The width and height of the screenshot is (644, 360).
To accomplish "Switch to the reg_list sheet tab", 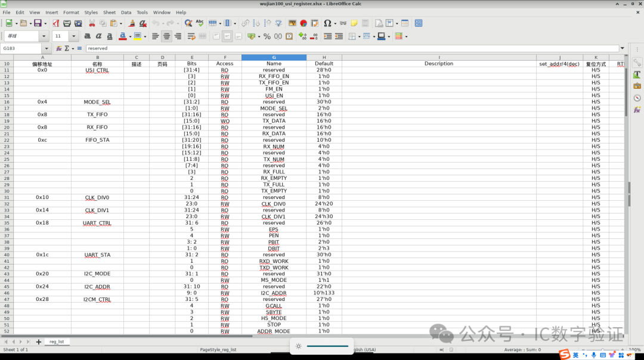I will (x=57, y=342).
